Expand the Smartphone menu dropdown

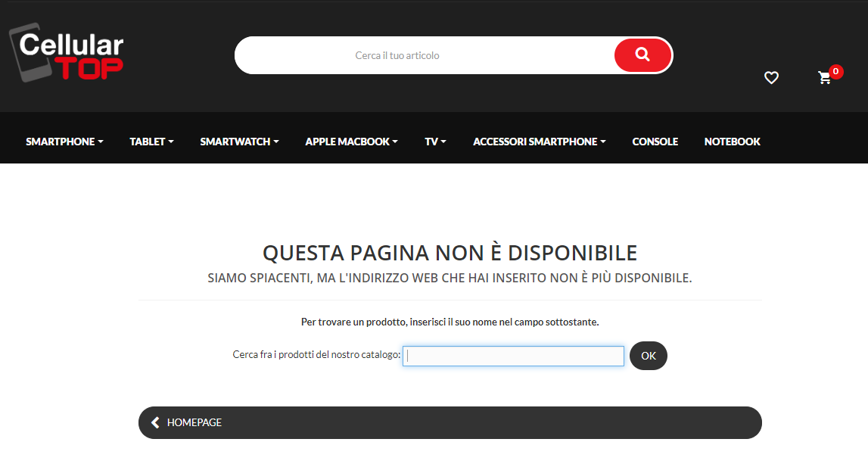[65, 142]
